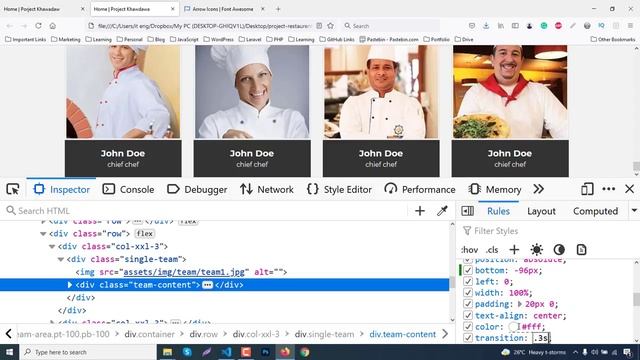Viewport: 640px width, 360px height.
Task: Show more devtools tabs chevron
Action: (539, 189)
